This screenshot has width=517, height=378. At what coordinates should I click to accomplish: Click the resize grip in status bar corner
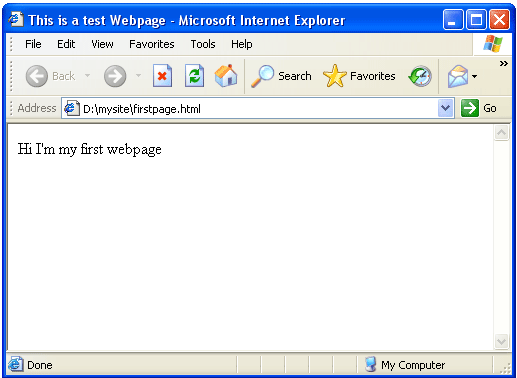(505, 368)
